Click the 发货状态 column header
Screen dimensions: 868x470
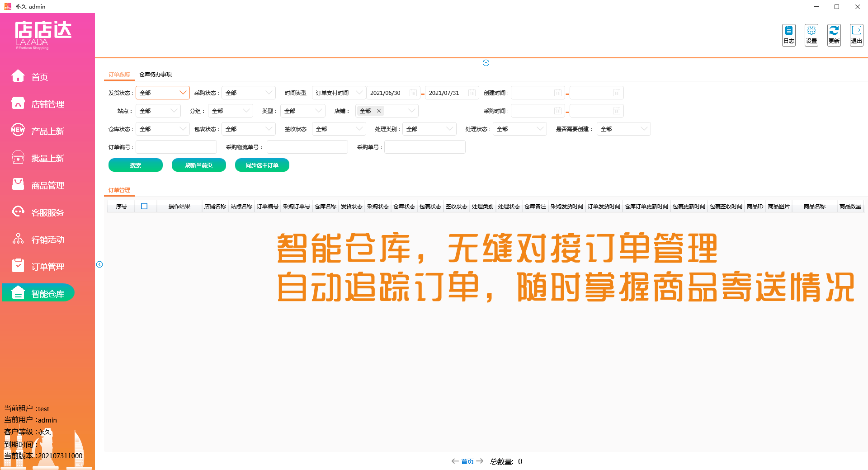click(352, 206)
